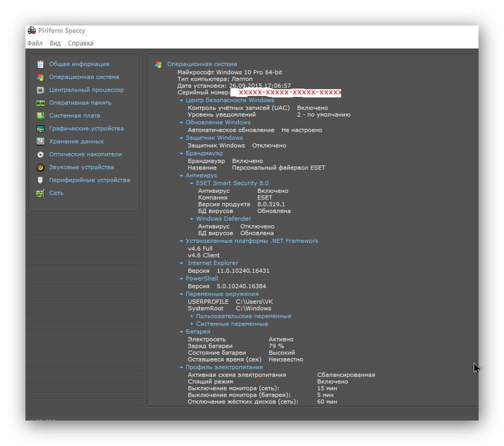Click the Операционная система heading in main panel

coord(202,64)
